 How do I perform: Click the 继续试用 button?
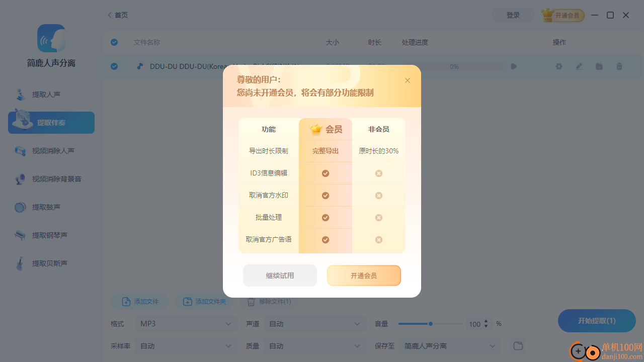(x=280, y=276)
